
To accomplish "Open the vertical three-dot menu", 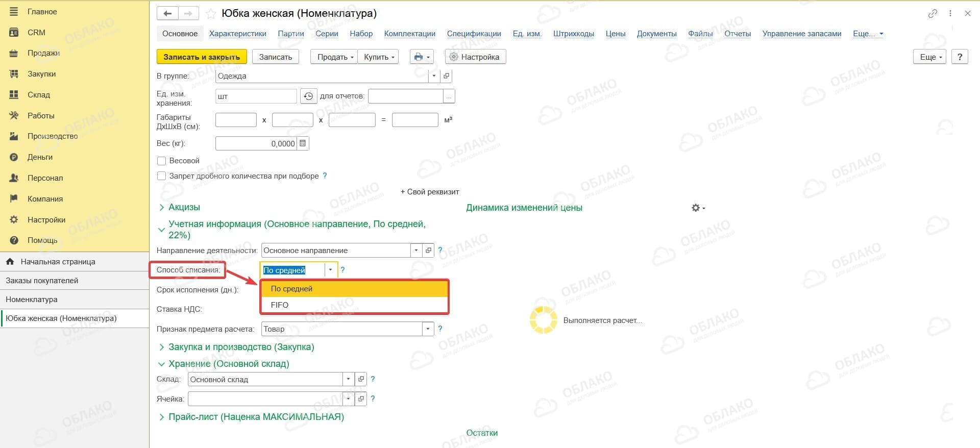I will 950,14.
